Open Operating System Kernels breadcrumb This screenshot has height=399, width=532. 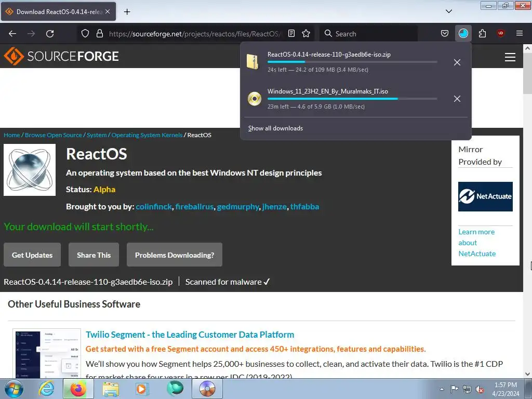tap(147, 135)
